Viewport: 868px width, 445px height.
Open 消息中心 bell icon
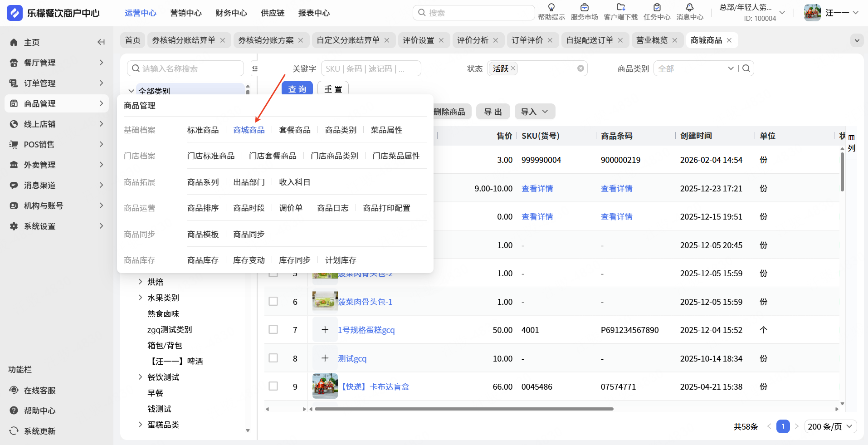point(689,8)
